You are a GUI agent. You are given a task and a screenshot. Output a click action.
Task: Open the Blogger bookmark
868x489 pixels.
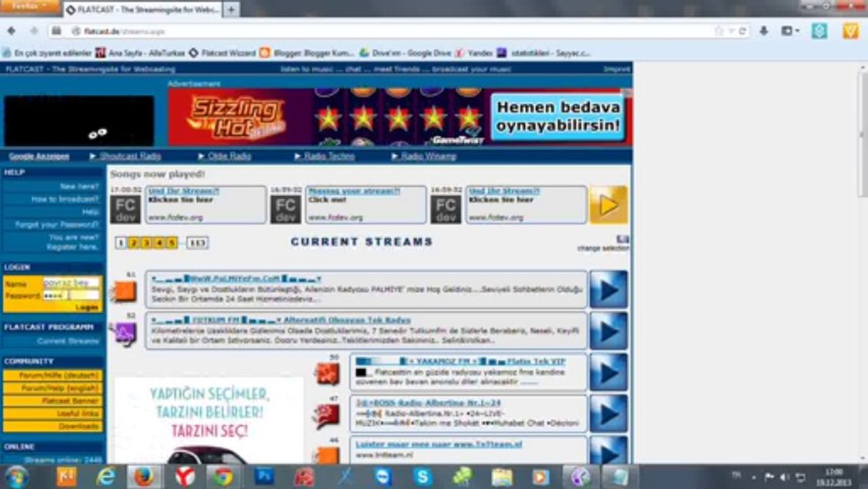[x=308, y=52]
